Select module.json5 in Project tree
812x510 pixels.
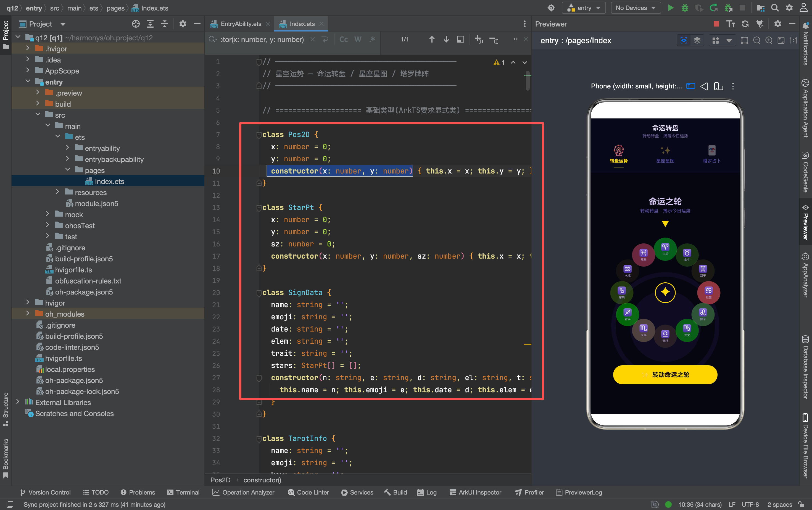click(96, 203)
